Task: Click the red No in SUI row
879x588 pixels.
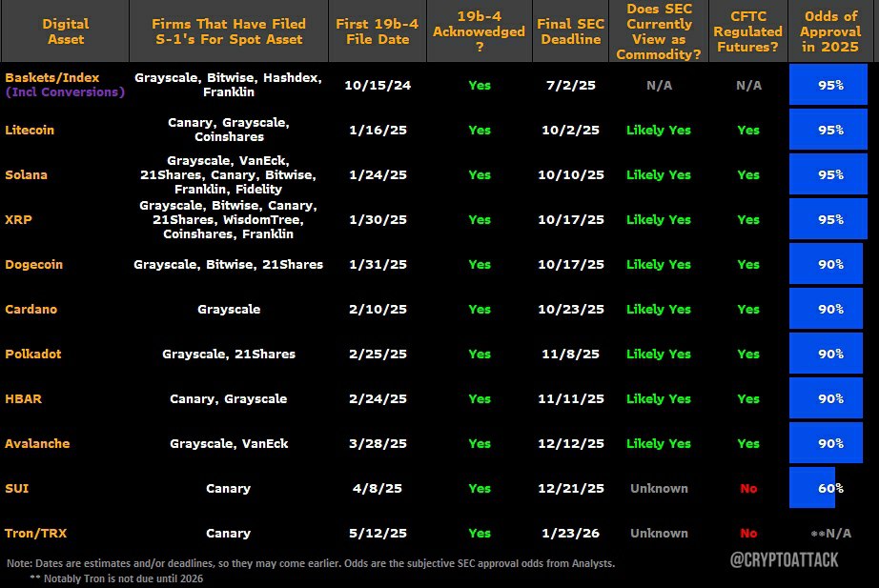Action: point(748,489)
